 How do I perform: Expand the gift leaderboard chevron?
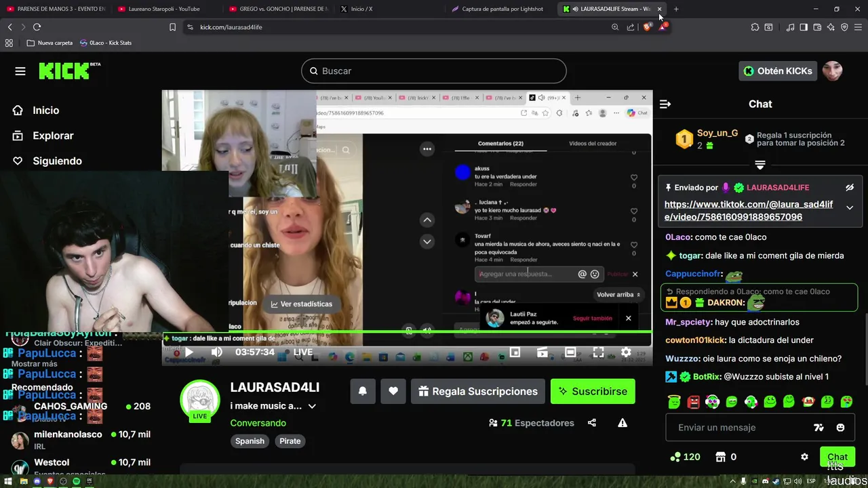pos(760,165)
